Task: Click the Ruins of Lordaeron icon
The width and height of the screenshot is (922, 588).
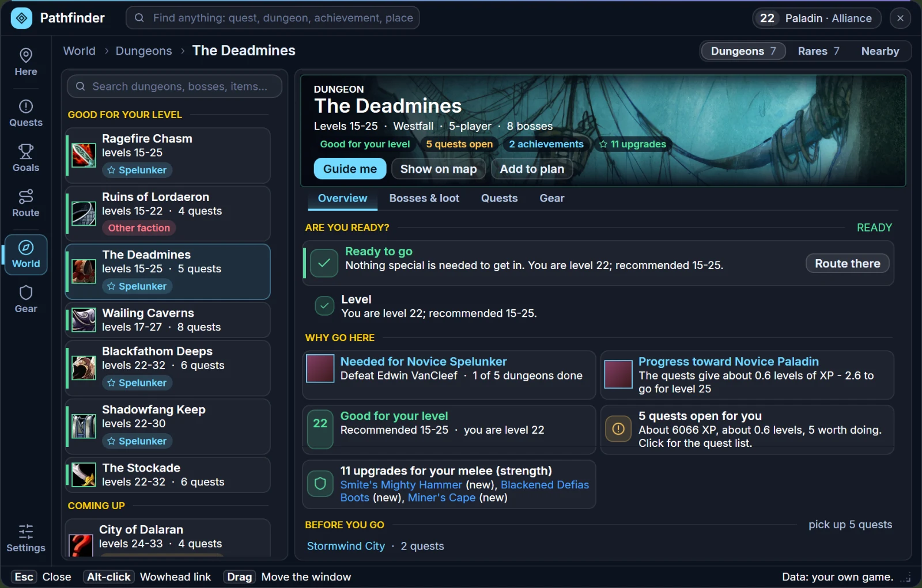Action: [84, 214]
